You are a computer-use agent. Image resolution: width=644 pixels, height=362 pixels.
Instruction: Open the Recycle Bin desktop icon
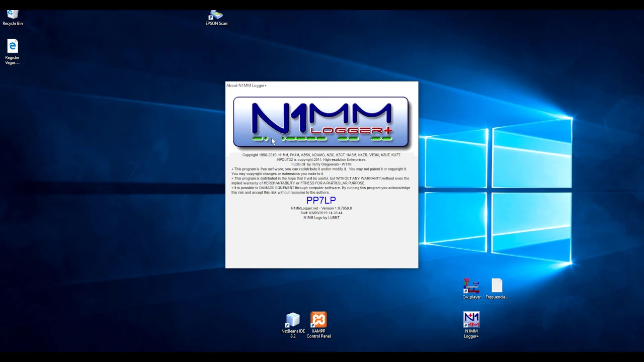tap(13, 18)
